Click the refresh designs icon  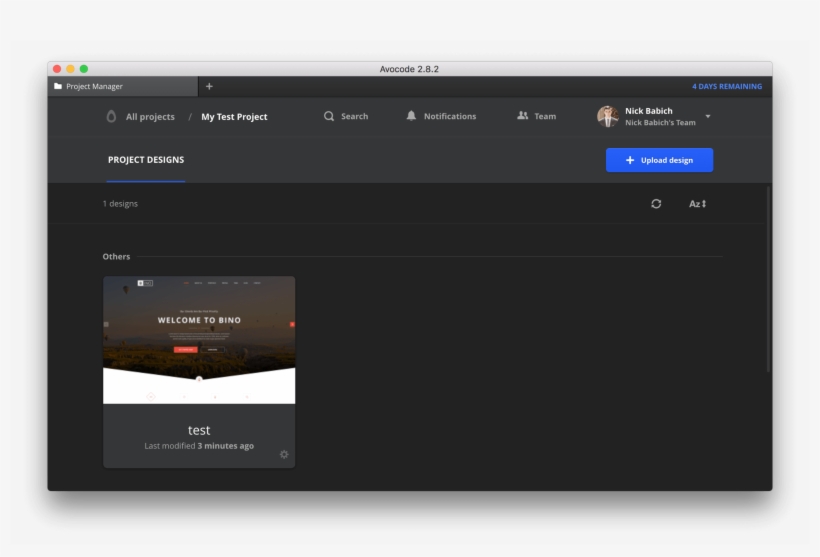pyautogui.click(x=656, y=203)
